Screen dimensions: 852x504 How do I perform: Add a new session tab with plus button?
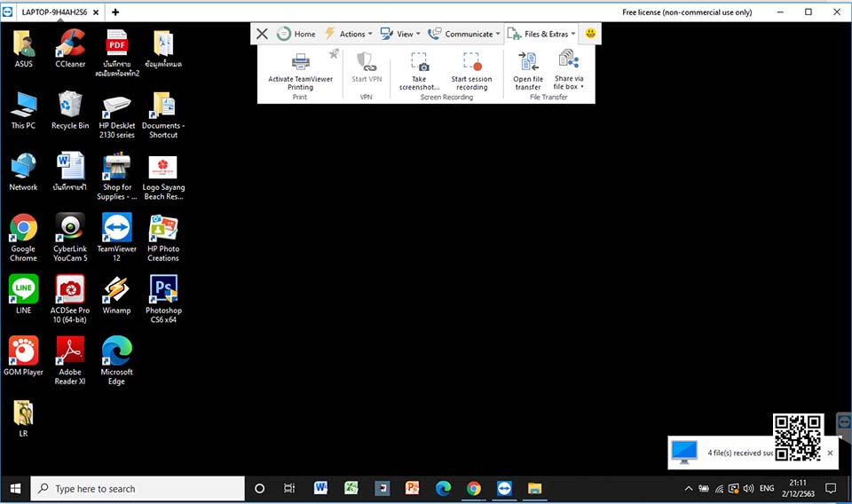[x=115, y=12]
